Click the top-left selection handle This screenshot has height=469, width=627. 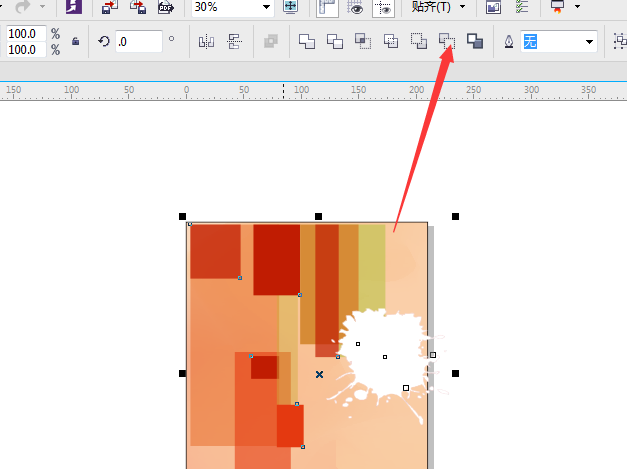(x=182, y=216)
